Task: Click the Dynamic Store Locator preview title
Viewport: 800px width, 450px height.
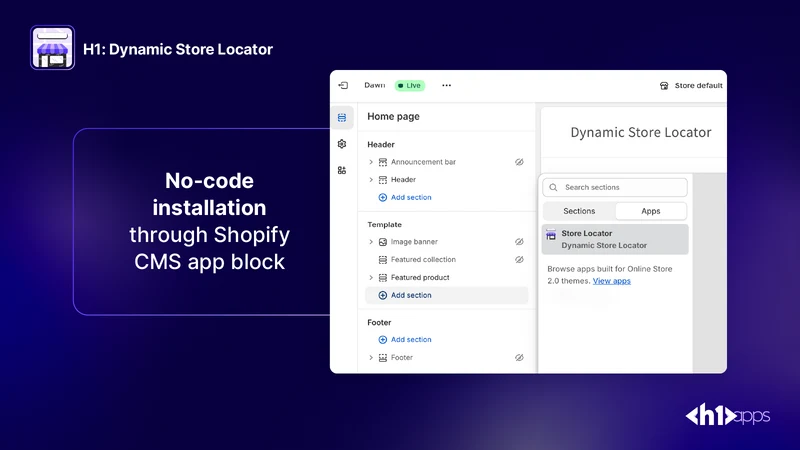Action: point(641,133)
